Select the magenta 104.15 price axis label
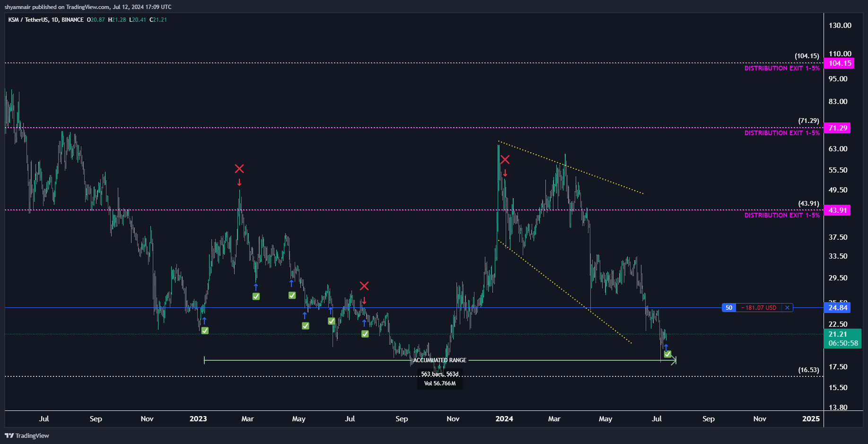868x444 pixels. [839, 63]
